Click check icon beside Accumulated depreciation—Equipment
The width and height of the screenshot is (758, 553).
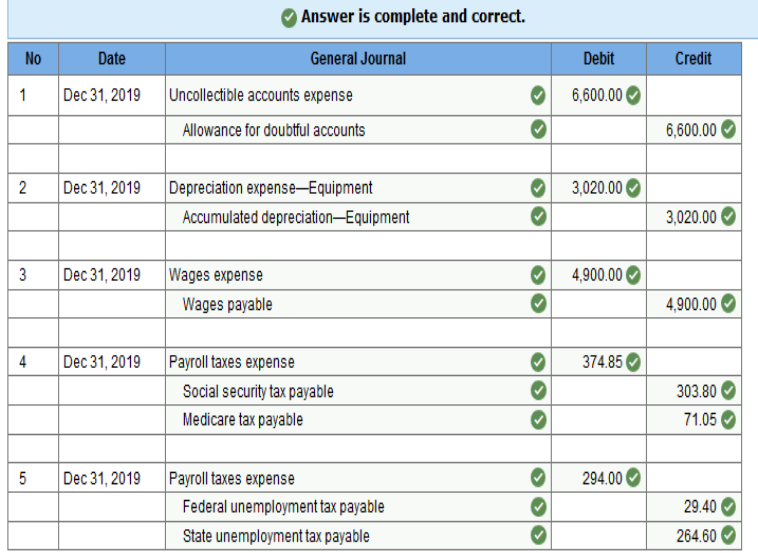pyautogui.click(x=538, y=217)
